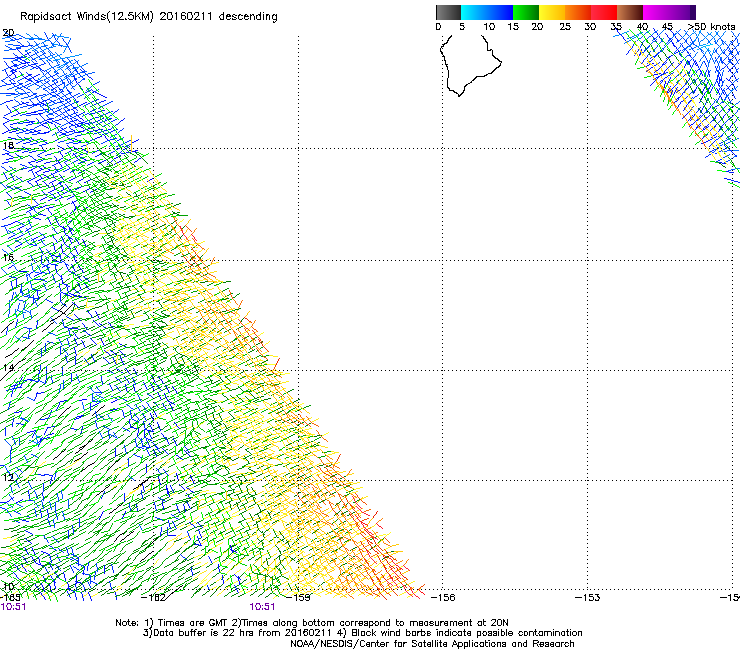Viewport: 740px width, 650px height.
Task: Click the magenta-purple 40-50 knots legend segment
Action: click(x=669, y=12)
